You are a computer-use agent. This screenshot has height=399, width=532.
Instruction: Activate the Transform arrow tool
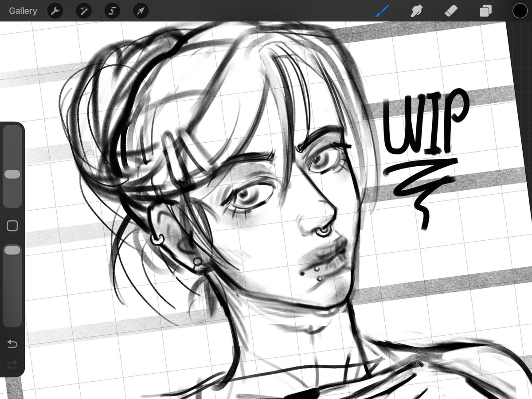(141, 11)
